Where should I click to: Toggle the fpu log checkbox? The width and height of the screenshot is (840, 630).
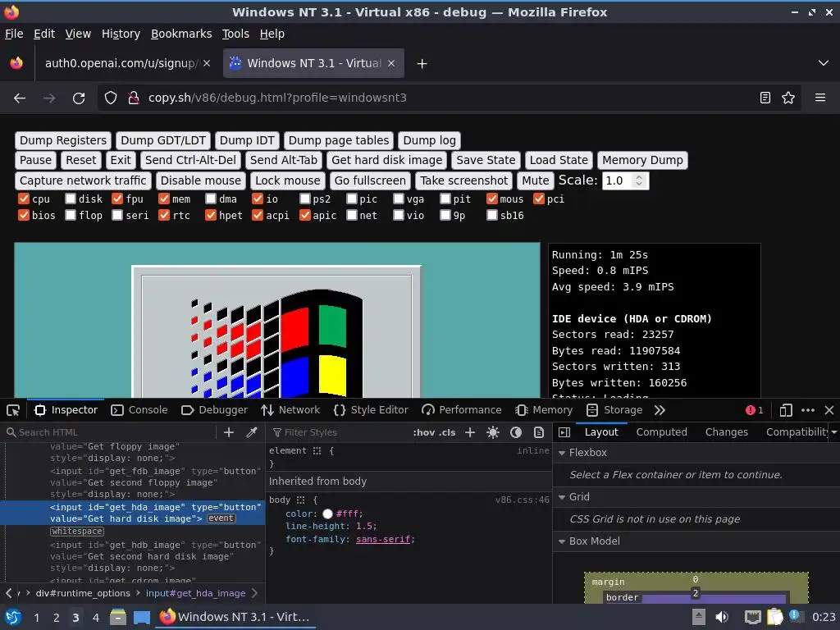coord(117,199)
